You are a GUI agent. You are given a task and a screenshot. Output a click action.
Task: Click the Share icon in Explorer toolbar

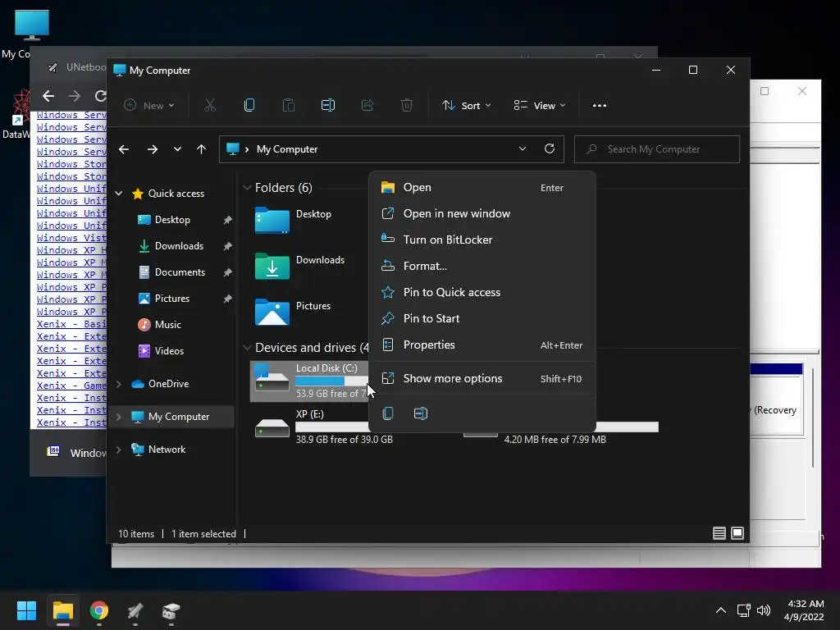367,106
